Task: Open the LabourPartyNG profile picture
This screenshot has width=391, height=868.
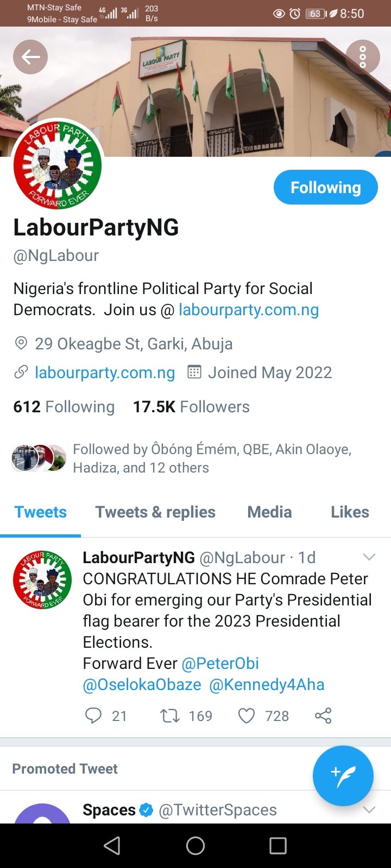Action: pos(58,164)
